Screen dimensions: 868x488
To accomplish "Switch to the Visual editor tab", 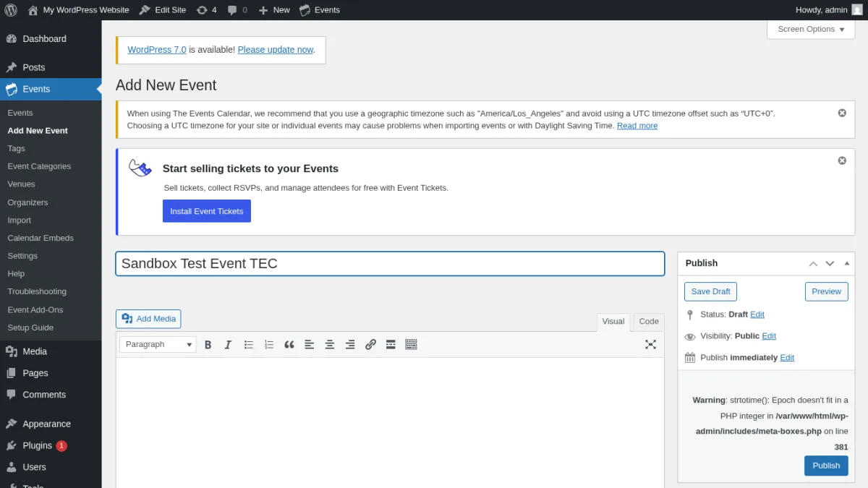I will click(x=613, y=322).
